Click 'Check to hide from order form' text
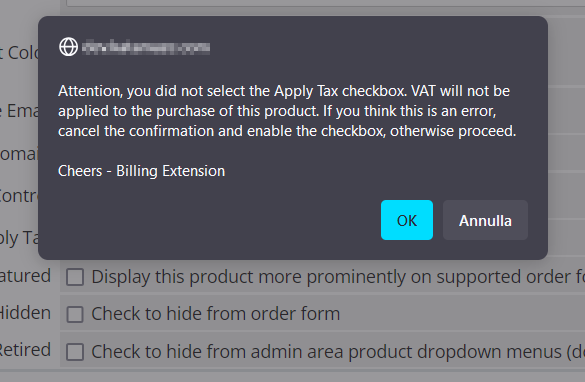 click(216, 314)
